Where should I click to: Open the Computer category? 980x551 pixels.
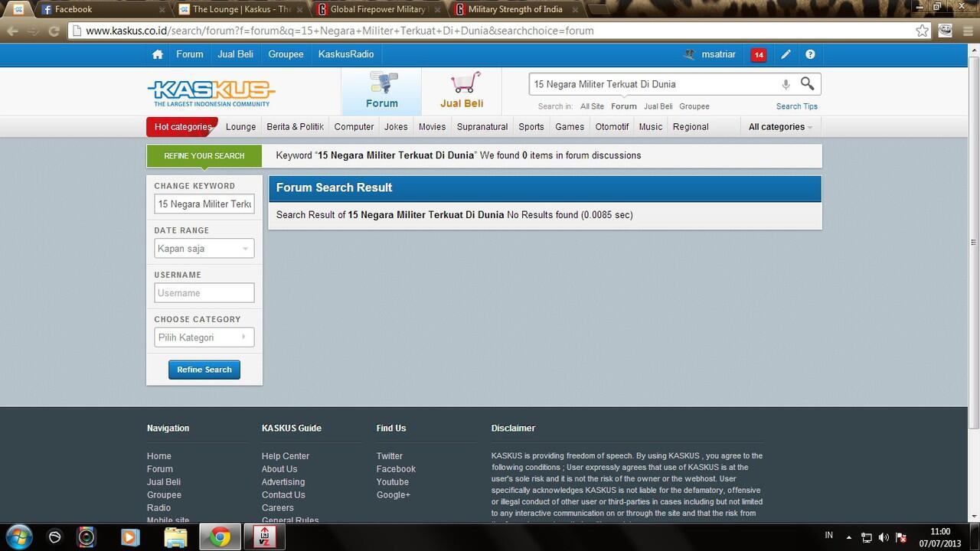pyautogui.click(x=354, y=127)
